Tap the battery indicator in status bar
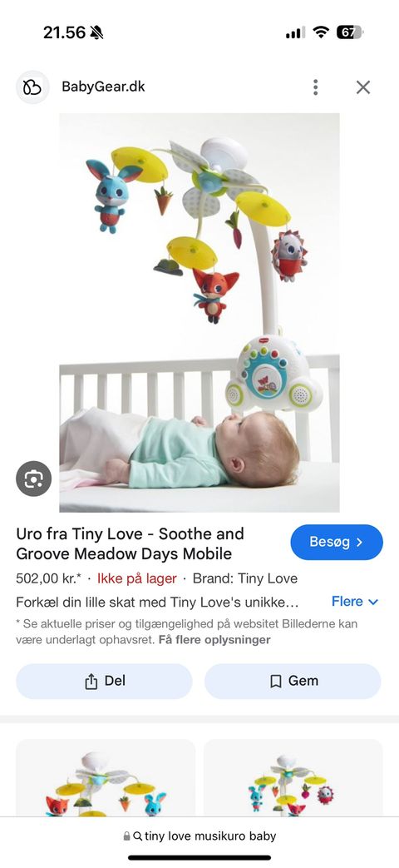The image size is (399, 868). 349,32
